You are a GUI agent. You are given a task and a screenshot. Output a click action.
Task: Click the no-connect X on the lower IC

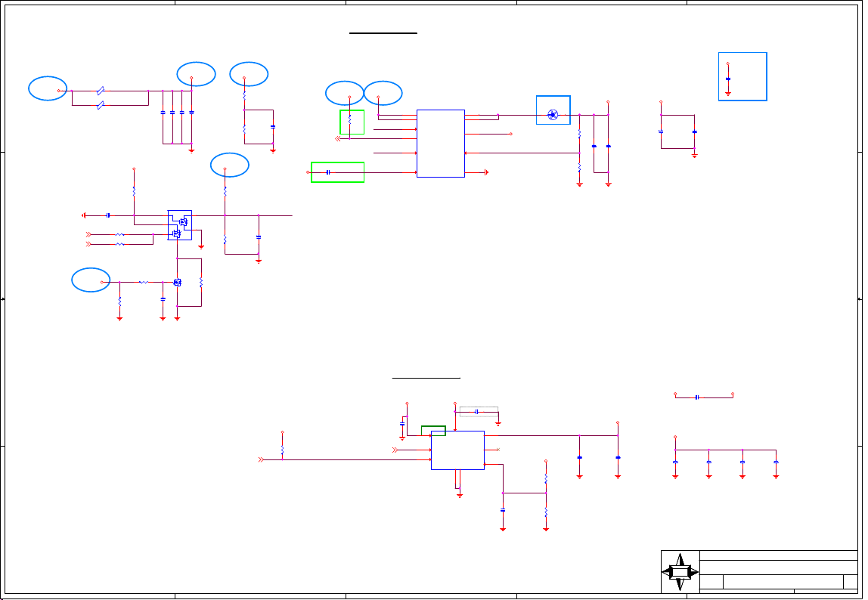click(498, 450)
